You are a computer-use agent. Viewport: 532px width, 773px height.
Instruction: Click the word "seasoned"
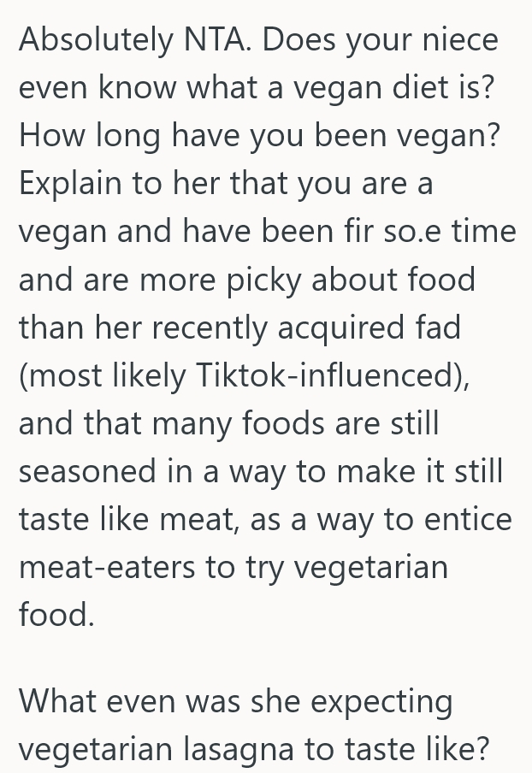(x=88, y=471)
